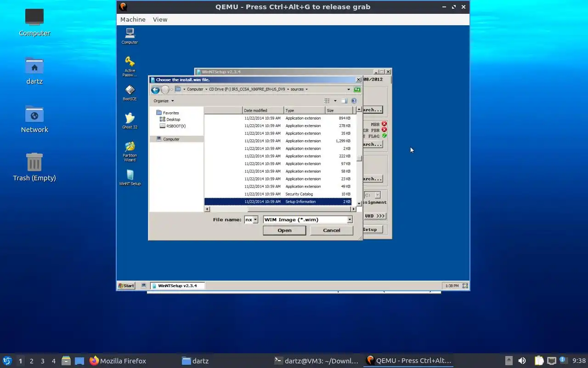
Task: Change view with the views icon
Action: pyautogui.click(x=327, y=101)
